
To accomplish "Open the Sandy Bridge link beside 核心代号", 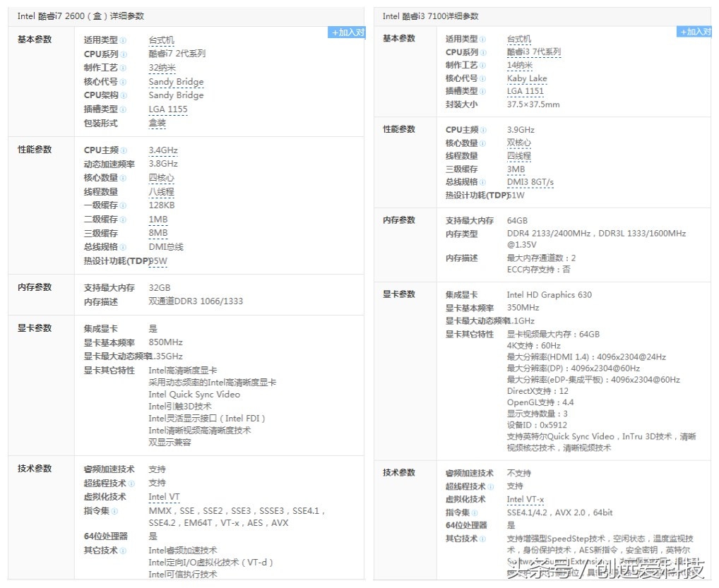I will point(175,82).
